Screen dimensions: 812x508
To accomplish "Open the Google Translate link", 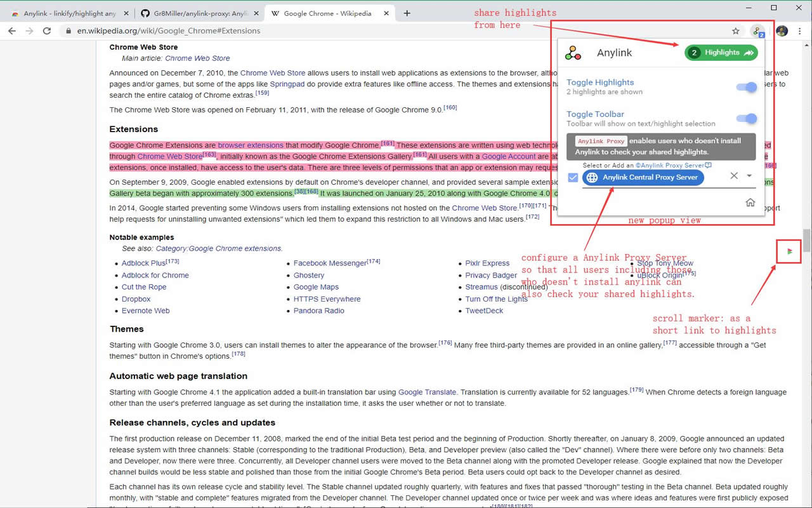I will (427, 392).
